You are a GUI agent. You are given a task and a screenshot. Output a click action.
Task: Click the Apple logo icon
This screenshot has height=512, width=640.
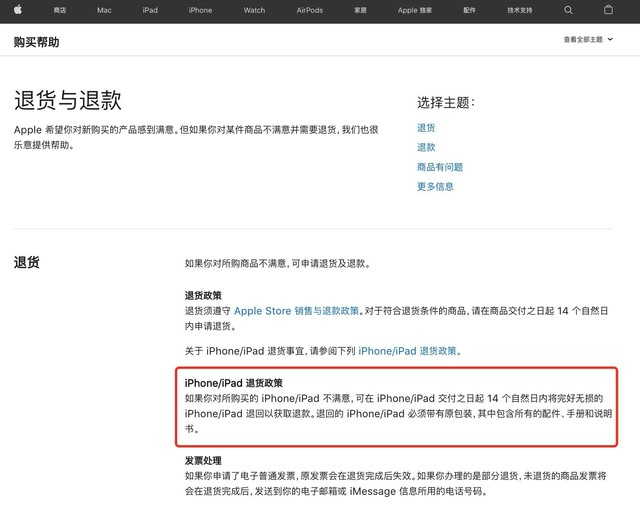[18, 10]
